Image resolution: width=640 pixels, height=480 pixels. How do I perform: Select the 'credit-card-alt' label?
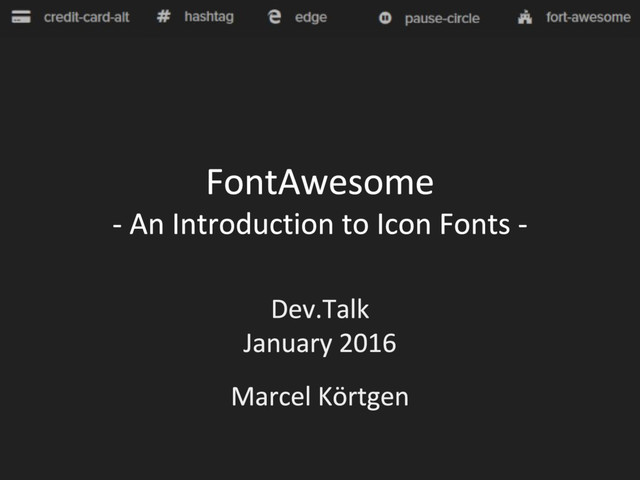(x=87, y=17)
